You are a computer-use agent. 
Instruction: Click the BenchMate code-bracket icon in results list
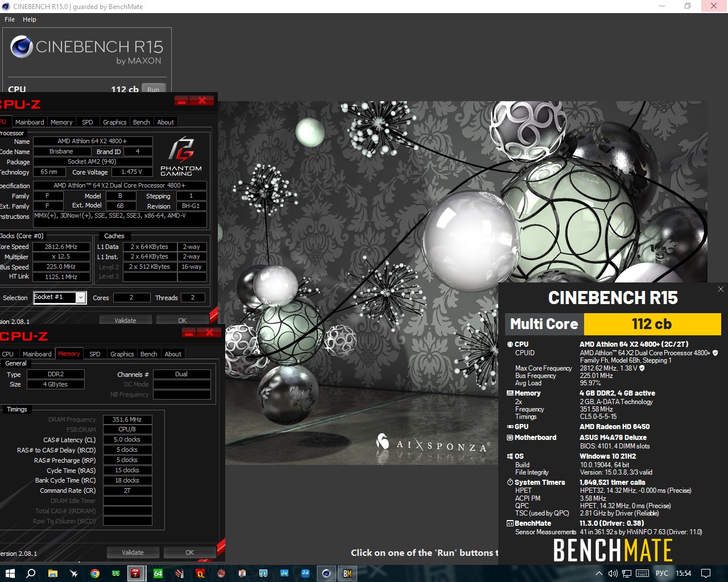510,523
